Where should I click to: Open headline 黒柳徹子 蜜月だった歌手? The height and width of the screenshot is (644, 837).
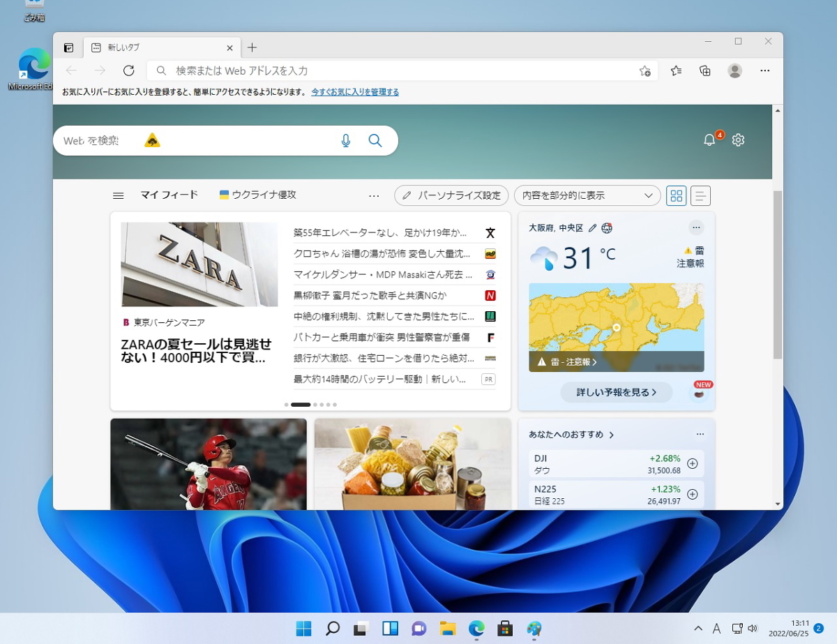pos(370,295)
